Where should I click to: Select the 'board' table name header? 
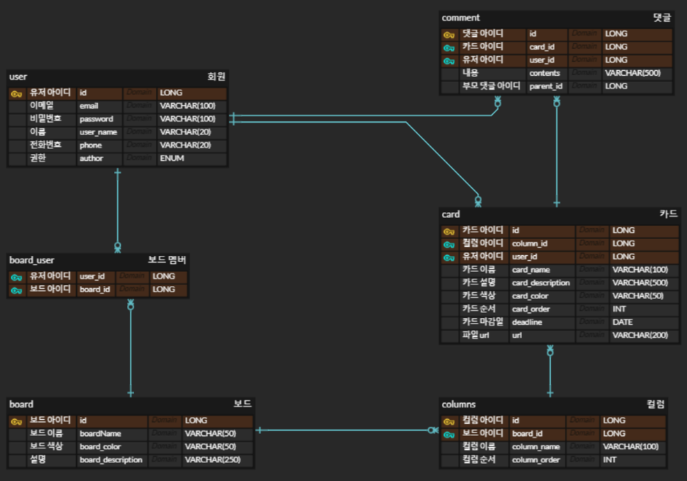coord(21,404)
